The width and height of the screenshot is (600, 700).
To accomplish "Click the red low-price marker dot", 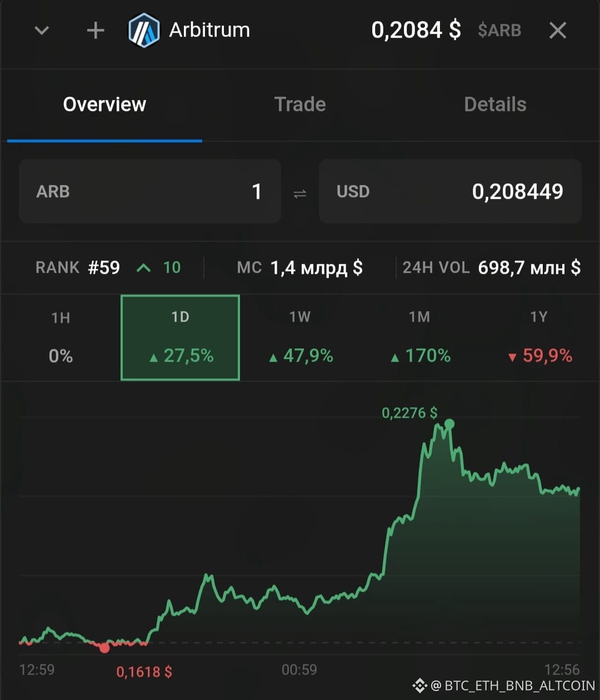I will coord(104,647).
